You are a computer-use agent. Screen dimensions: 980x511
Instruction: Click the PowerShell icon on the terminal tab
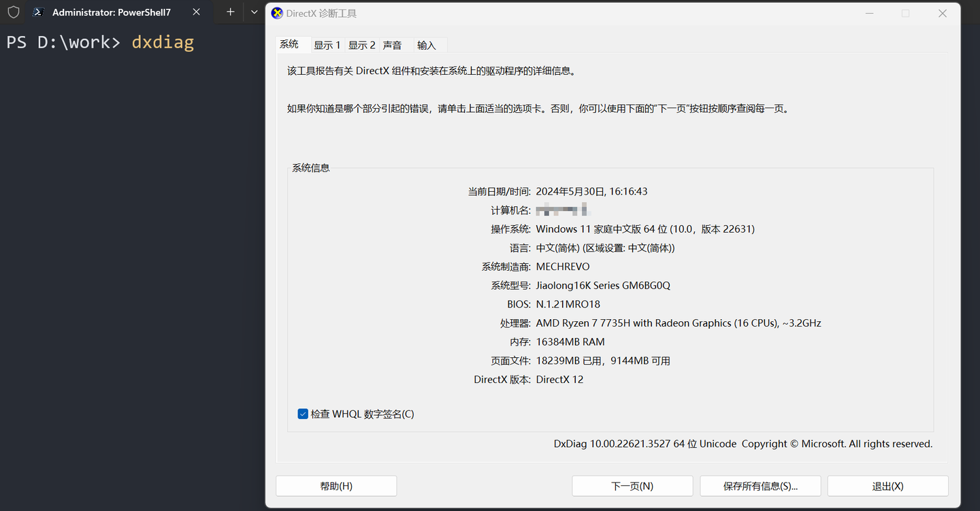39,12
